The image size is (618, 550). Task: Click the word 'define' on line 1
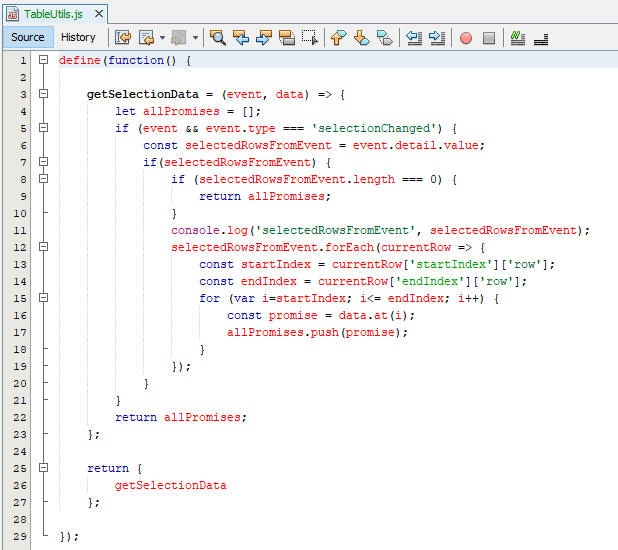pyautogui.click(x=80, y=60)
